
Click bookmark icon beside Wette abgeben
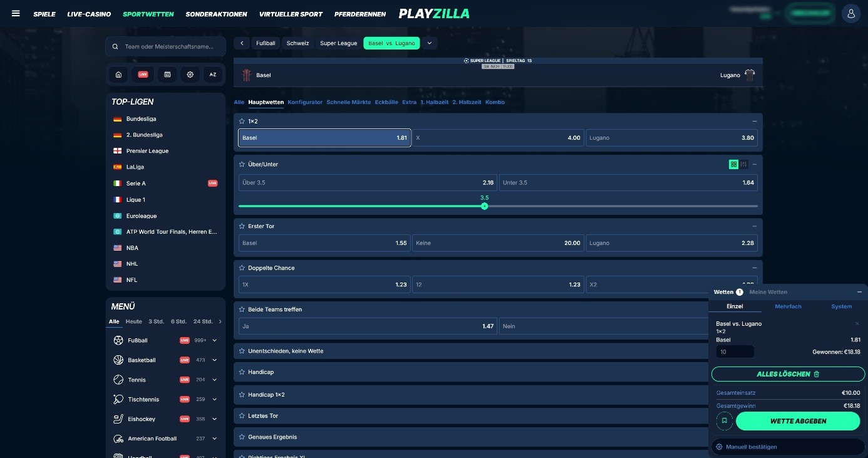(724, 421)
